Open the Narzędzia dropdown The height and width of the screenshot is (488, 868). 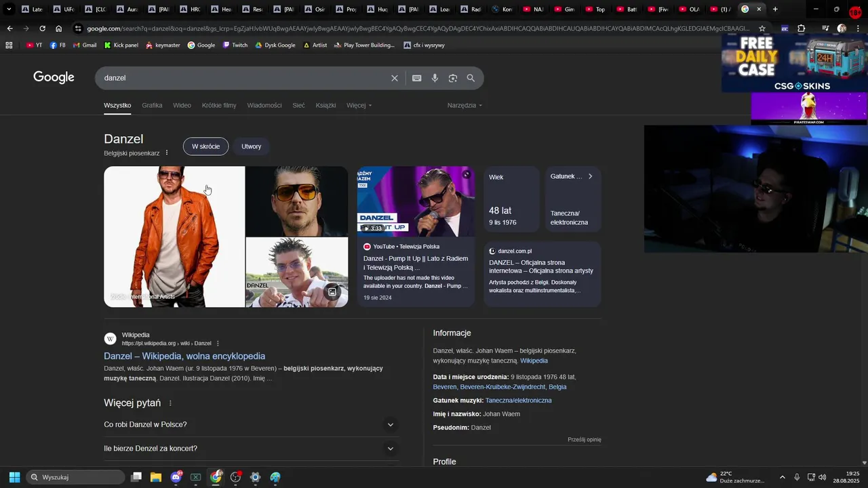pyautogui.click(x=465, y=105)
